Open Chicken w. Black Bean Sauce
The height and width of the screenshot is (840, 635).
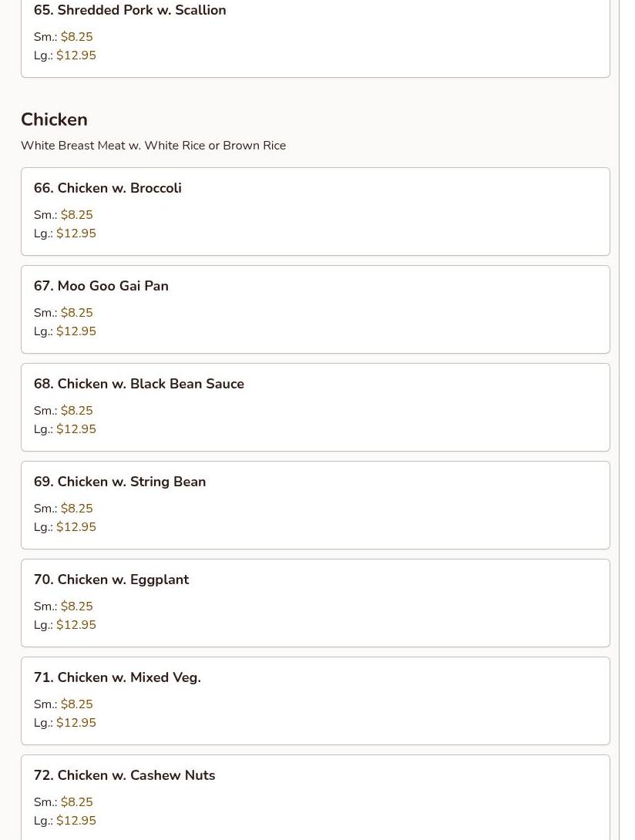point(315,407)
